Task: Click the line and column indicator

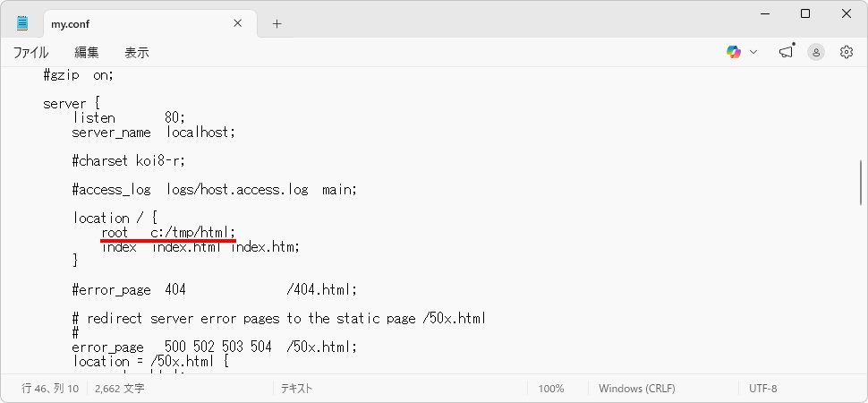Action: click(50, 389)
